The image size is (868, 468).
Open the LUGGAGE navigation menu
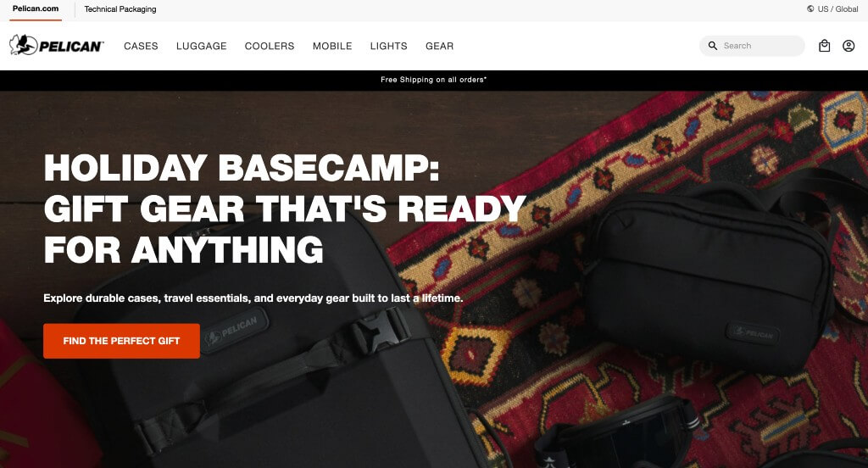point(202,46)
